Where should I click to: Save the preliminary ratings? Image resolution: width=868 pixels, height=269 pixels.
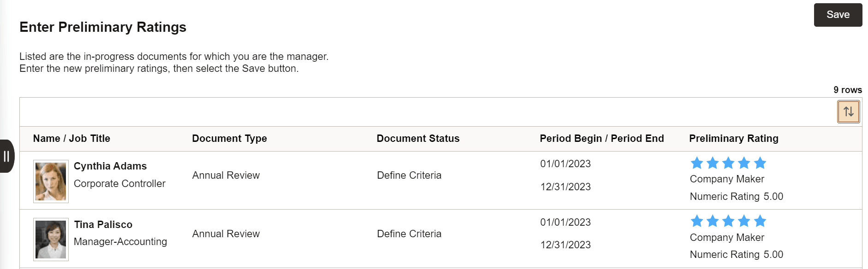[x=838, y=15]
